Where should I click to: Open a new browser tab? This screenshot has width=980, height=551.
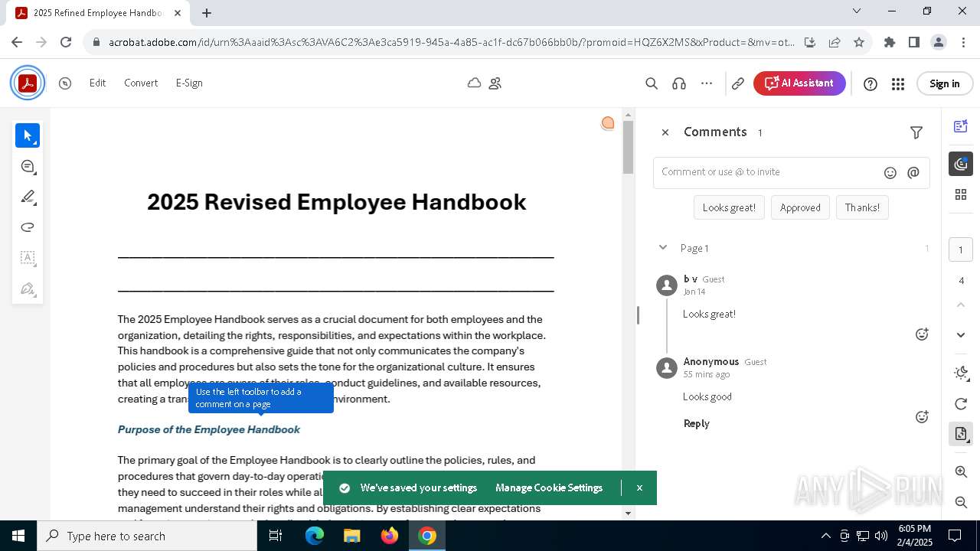click(x=207, y=13)
